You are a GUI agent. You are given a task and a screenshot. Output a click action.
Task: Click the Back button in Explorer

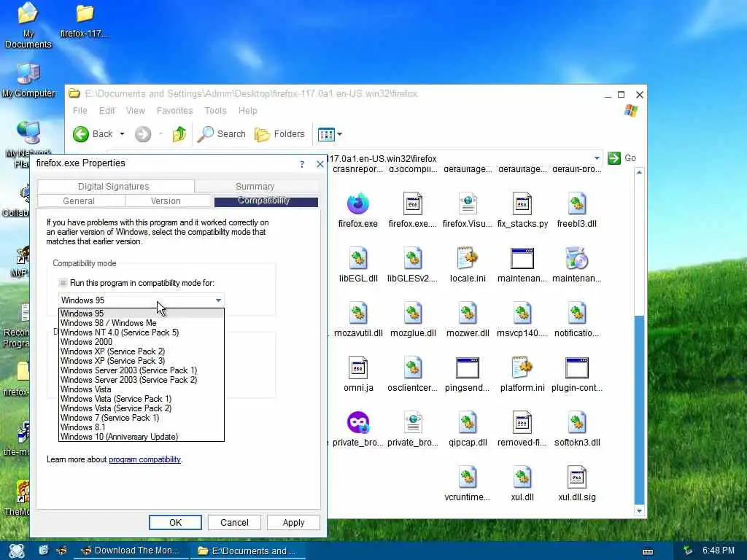(x=93, y=134)
